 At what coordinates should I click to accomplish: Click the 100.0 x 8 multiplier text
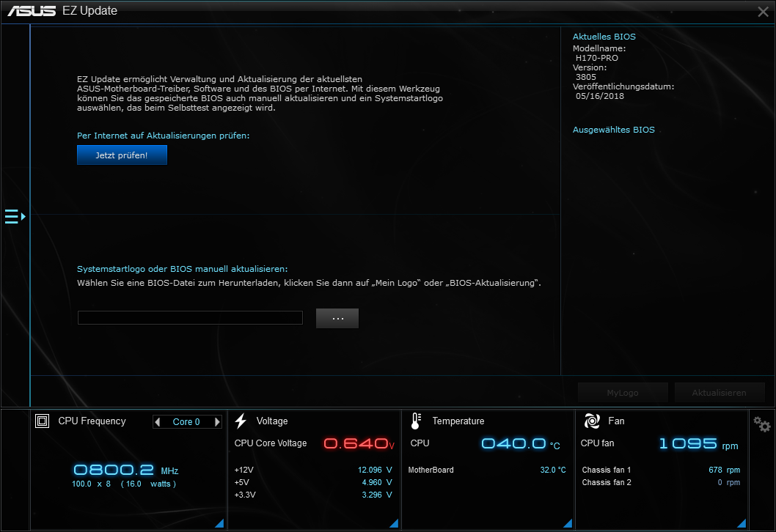[x=91, y=484]
